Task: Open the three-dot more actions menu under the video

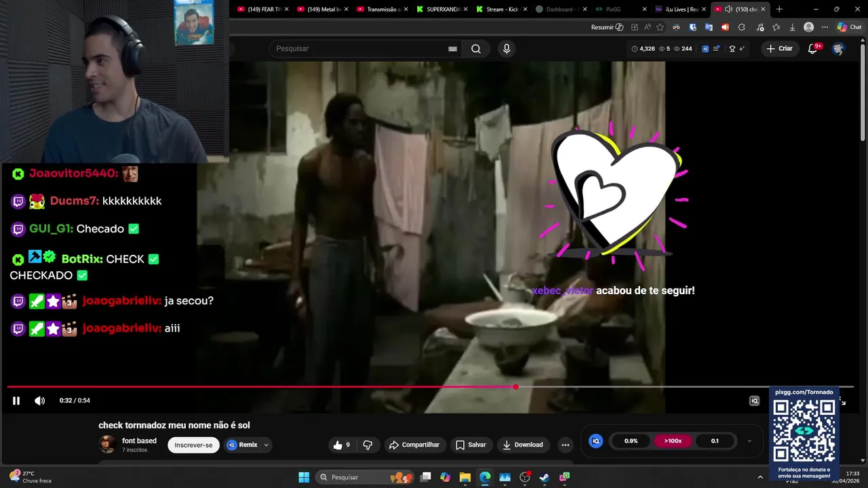Action: pyautogui.click(x=566, y=445)
